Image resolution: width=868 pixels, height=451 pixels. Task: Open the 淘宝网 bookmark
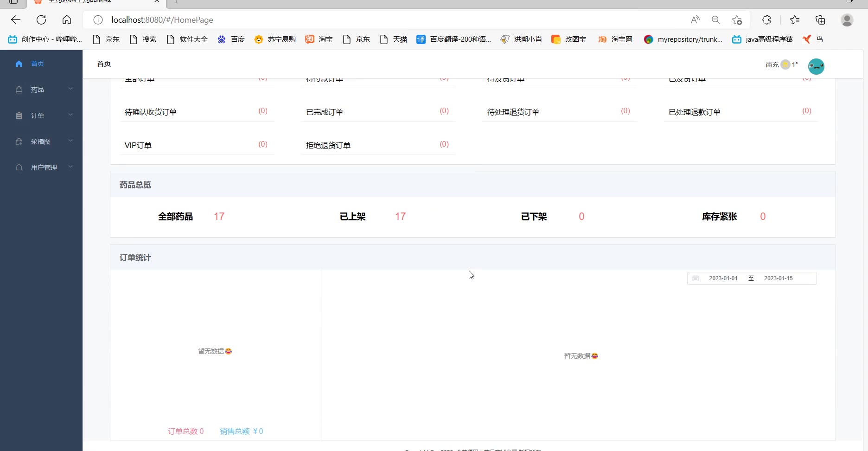(615, 39)
